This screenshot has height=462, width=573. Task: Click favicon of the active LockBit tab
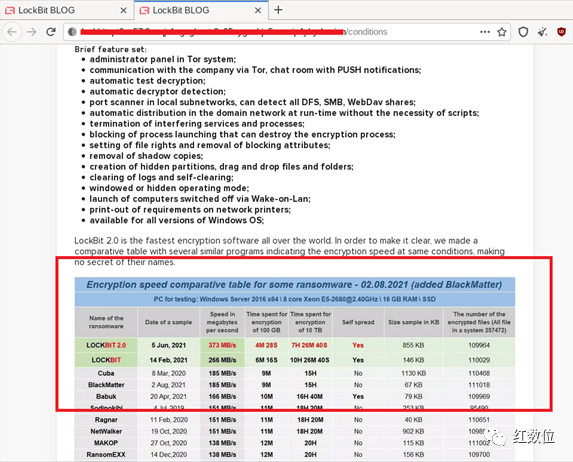145,11
